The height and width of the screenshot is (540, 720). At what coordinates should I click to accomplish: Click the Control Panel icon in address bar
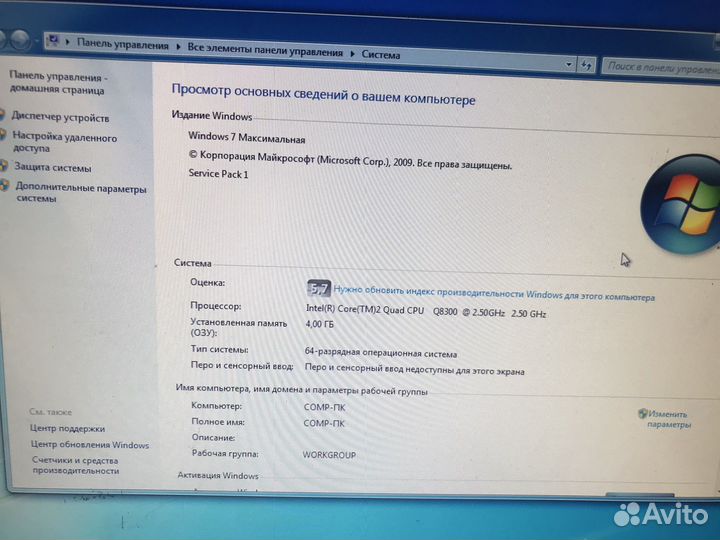pos(54,40)
